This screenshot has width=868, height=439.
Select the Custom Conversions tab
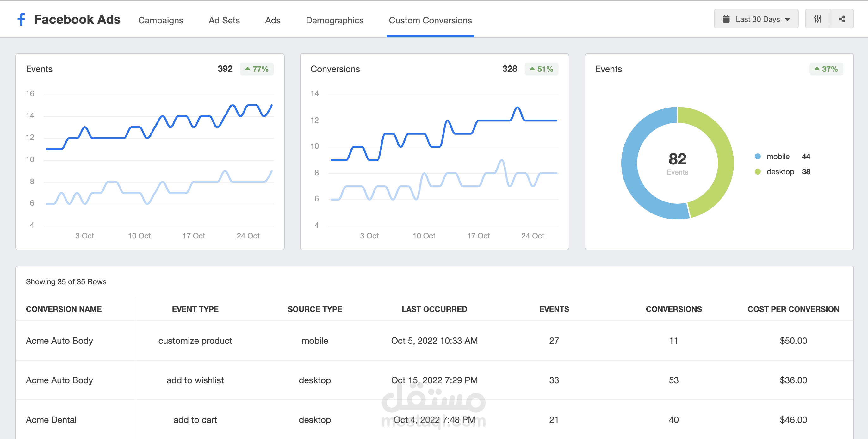tap(430, 20)
